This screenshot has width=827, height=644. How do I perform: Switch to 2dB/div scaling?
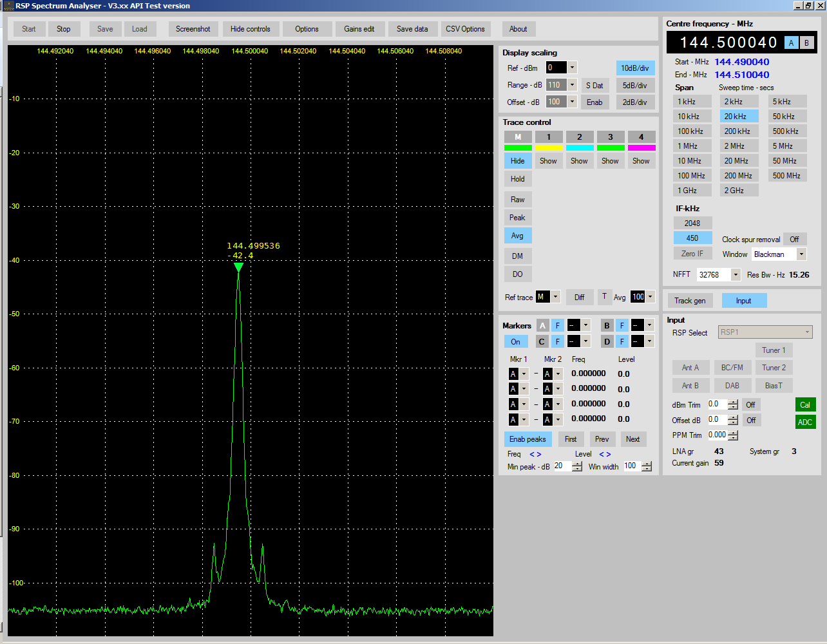click(x=635, y=102)
